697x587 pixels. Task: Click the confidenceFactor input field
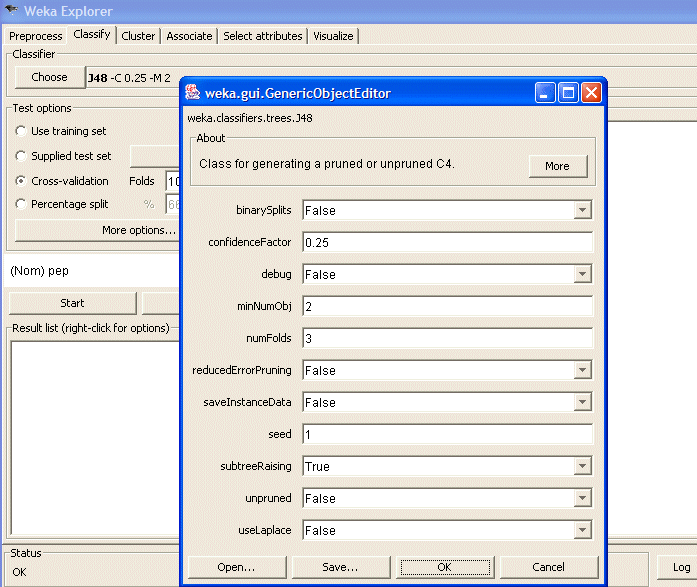446,242
